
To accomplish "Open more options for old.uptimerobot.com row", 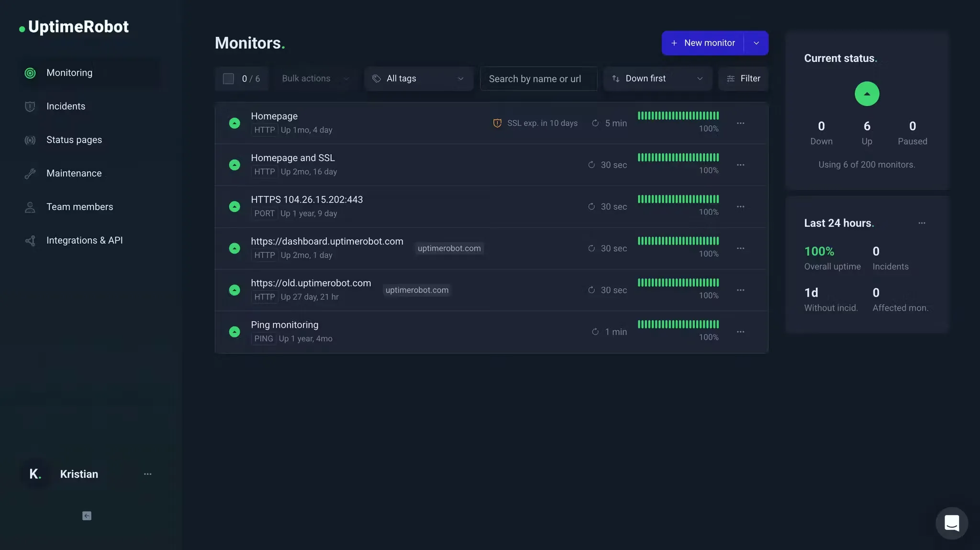I will tap(741, 290).
